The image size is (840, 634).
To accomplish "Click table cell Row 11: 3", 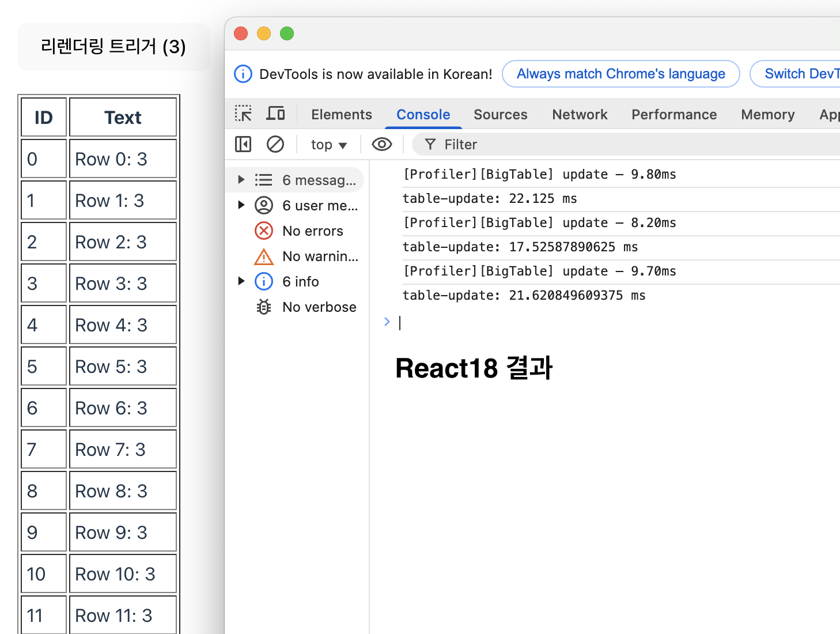I will coord(123,615).
